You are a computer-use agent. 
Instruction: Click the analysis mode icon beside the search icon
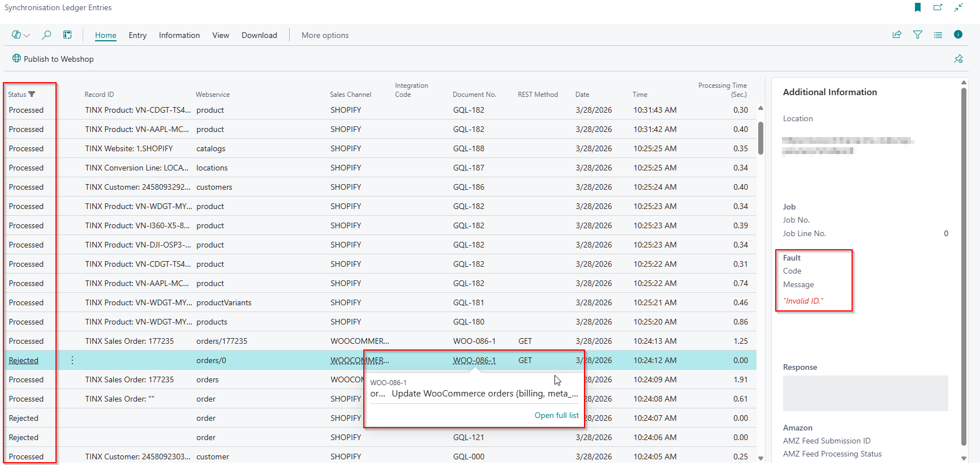[x=67, y=35]
